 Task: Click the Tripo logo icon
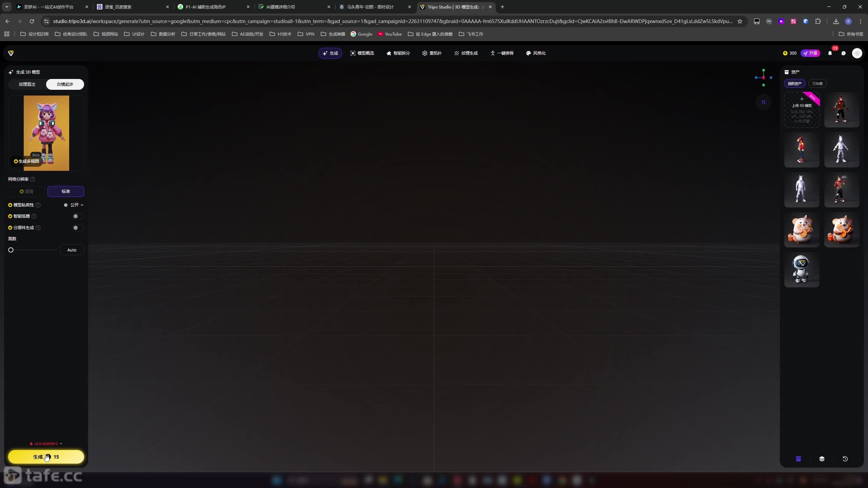(x=11, y=53)
